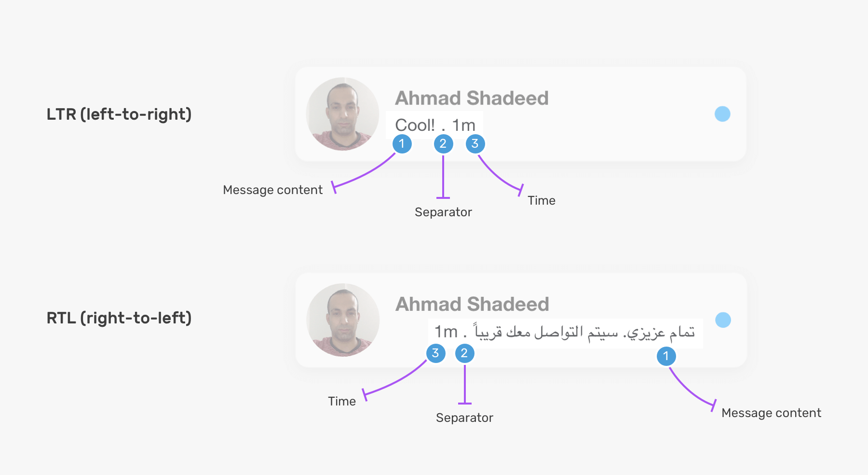Click numbered badge 2 in RTL card

click(464, 353)
